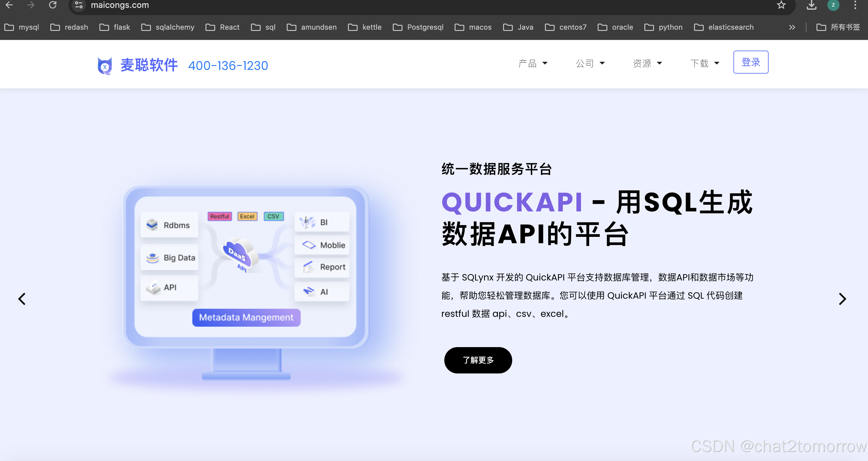
Task: Open the mysql bookmark folder
Action: pos(22,27)
